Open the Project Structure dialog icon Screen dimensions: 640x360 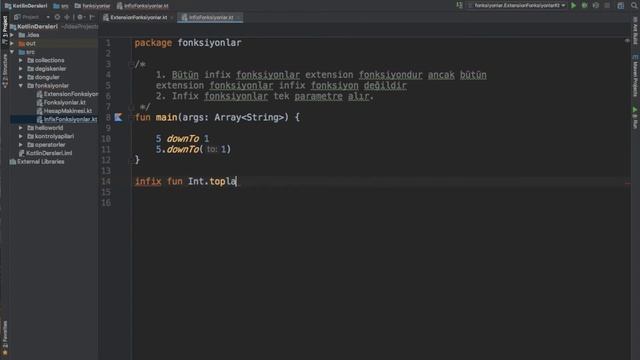pos(621,6)
